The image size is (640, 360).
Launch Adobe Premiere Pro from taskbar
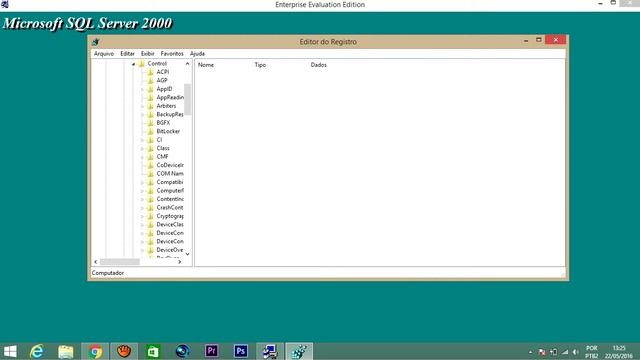click(211, 351)
